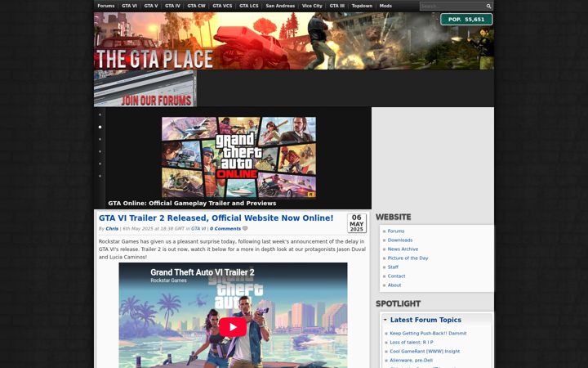
Task: Click Rockstar Games channel name on video
Action: tap(168, 280)
